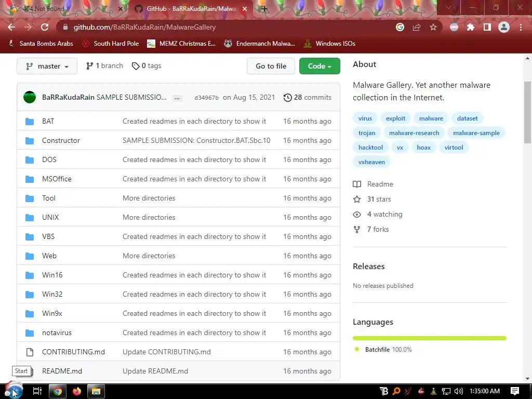This screenshot has height=399, width=532.
Task: Open the tab search chevron
Action: pos(448,7)
